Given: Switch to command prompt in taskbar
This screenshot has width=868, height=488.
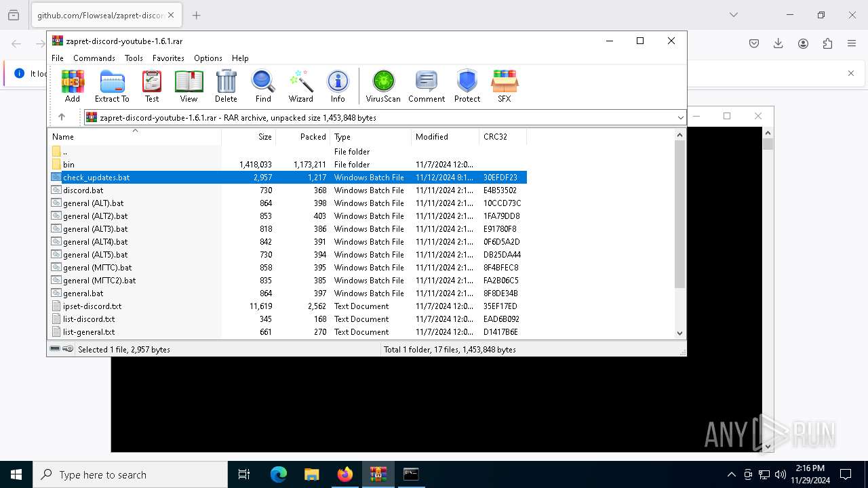Looking at the screenshot, I should tap(411, 474).
